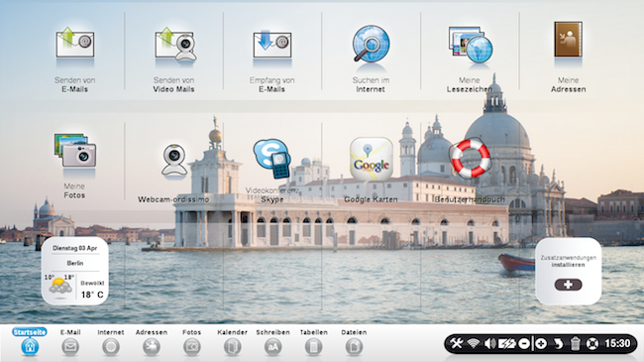Switch to Fotos tab
The height and width of the screenshot is (362, 644).
(x=191, y=342)
